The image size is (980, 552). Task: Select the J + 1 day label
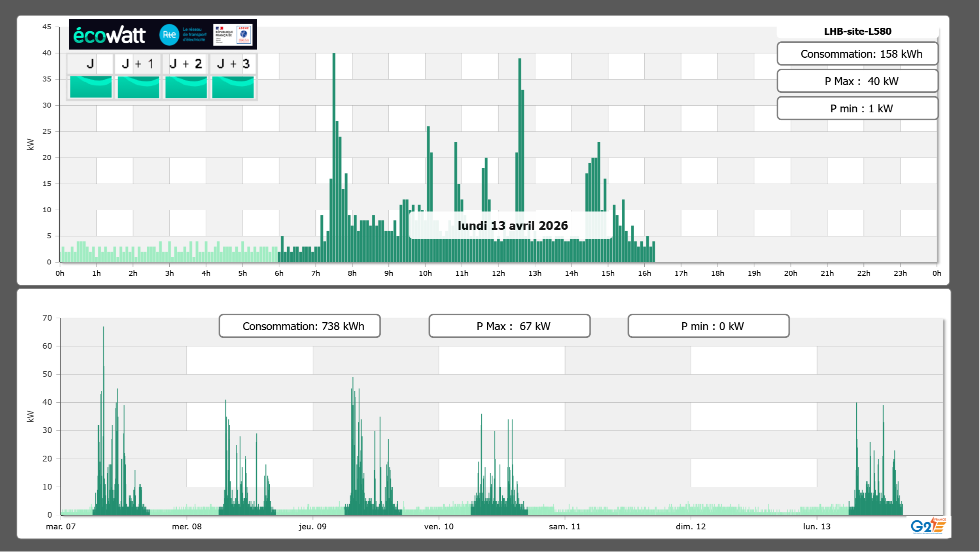137,64
